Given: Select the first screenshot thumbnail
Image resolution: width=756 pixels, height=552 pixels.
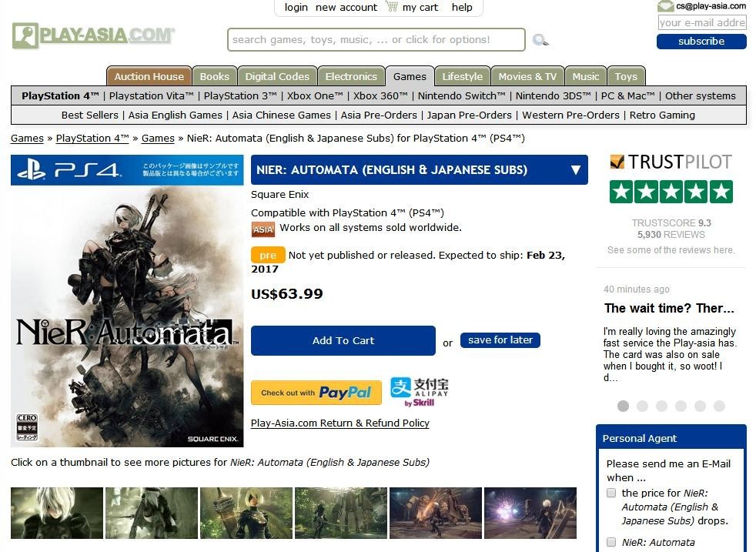Looking at the screenshot, I should pos(57,512).
